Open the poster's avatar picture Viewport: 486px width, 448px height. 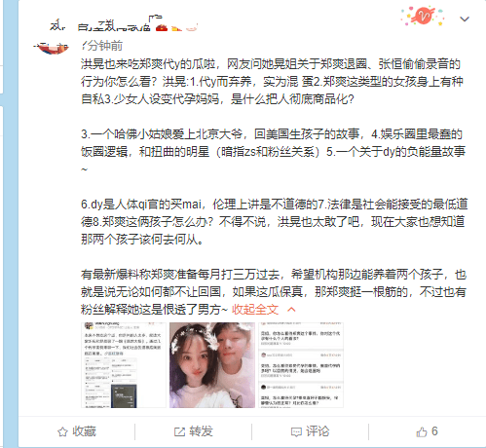52,48
